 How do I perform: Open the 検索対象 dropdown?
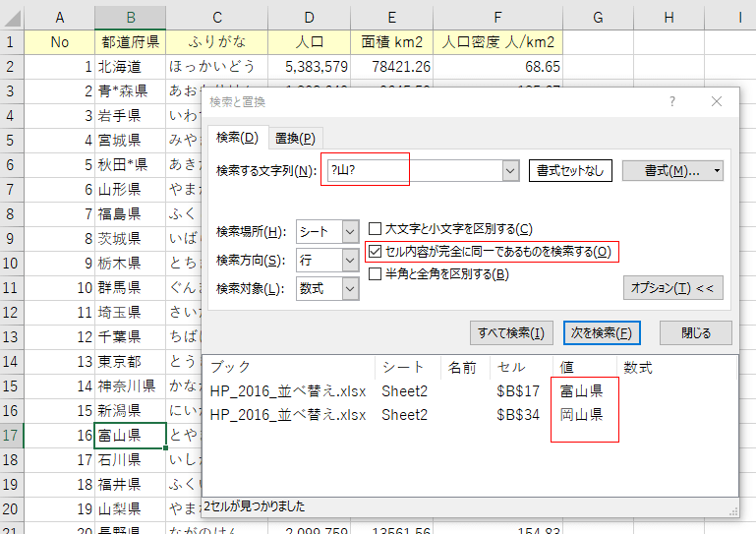click(350, 288)
